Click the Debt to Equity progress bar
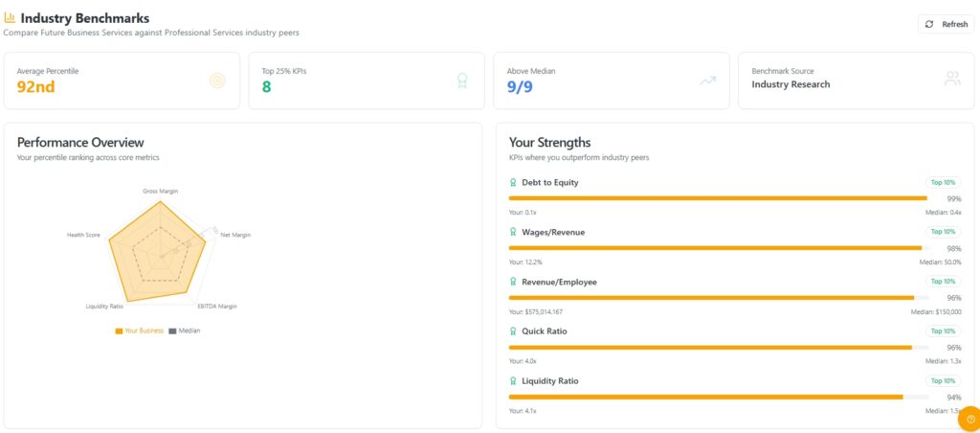980x433 pixels. click(x=718, y=198)
